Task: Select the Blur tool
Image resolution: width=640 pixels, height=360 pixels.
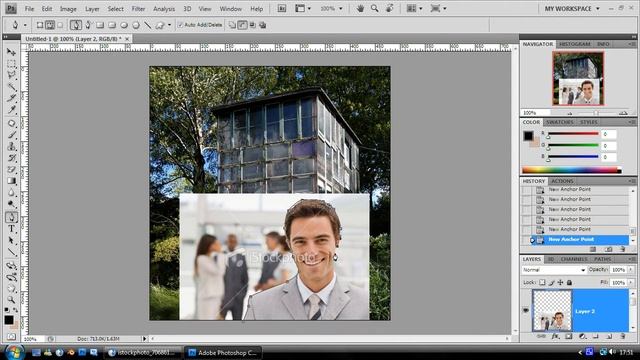Action: coord(11,192)
